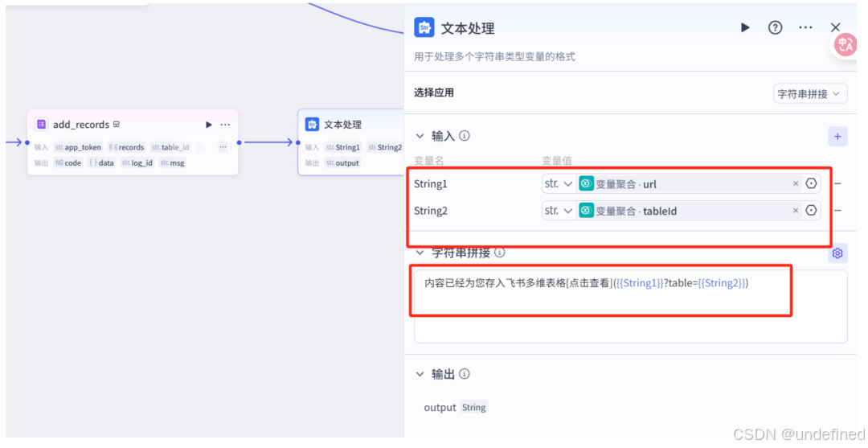This screenshot has width=868, height=448.
Task: Click the small badge icon after add_records title
Action: [x=117, y=124]
